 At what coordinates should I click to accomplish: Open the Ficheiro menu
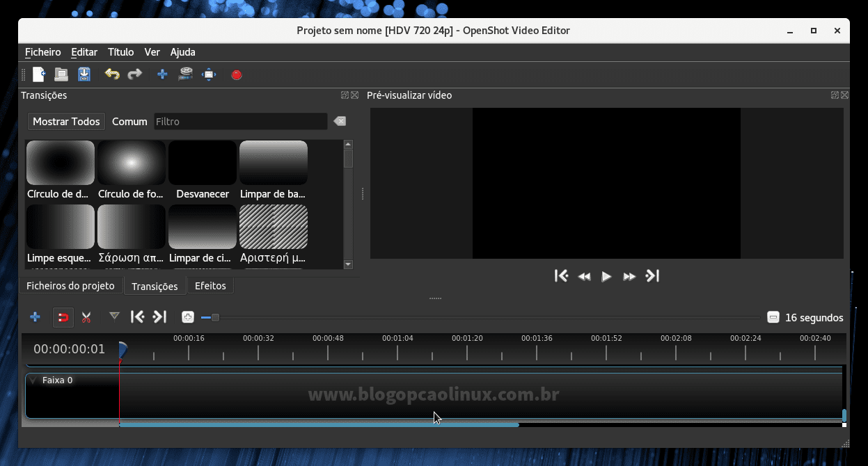[x=43, y=52]
